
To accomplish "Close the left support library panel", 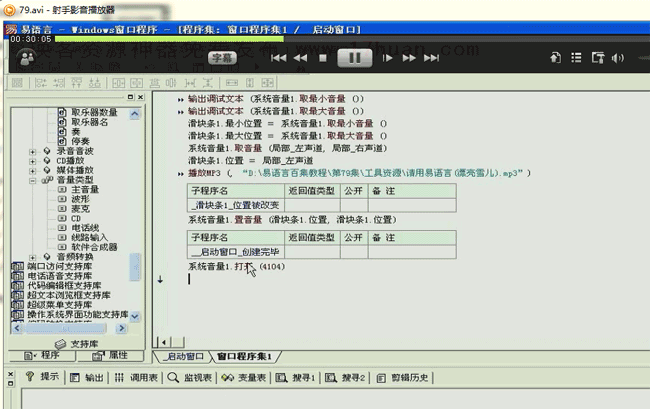I will click(141, 97).
